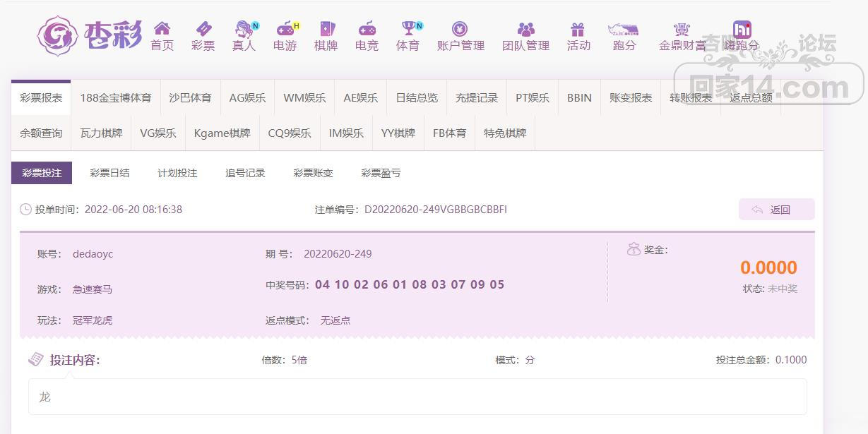Open the 真人 live dealer icon
868x434 pixels.
point(244,29)
